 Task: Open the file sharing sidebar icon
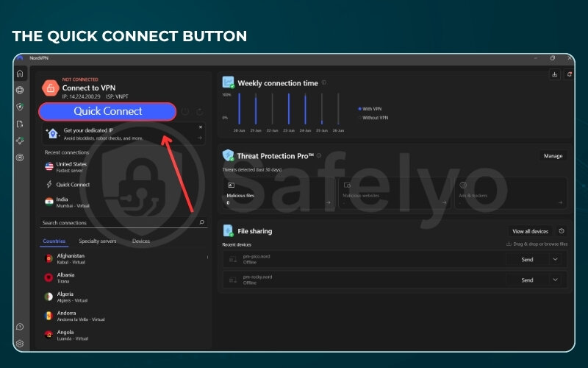[20, 124]
